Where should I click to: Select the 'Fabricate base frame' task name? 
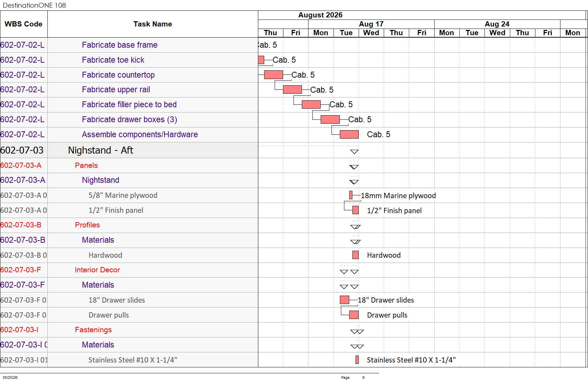(120, 45)
